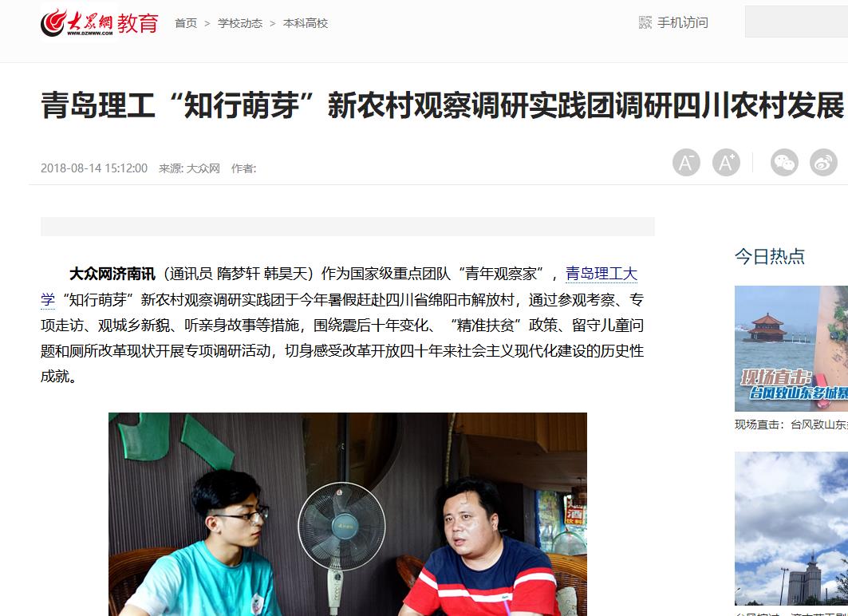Open 现场直击：台风致山东 headline link
The height and width of the screenshot is (616, 848).
click(791, 425)
